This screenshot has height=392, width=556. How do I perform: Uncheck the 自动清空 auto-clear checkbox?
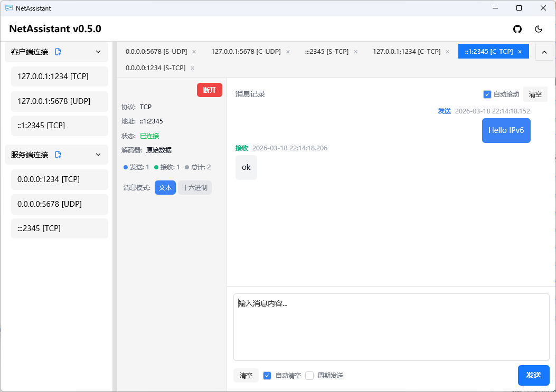tap(267, 375)
